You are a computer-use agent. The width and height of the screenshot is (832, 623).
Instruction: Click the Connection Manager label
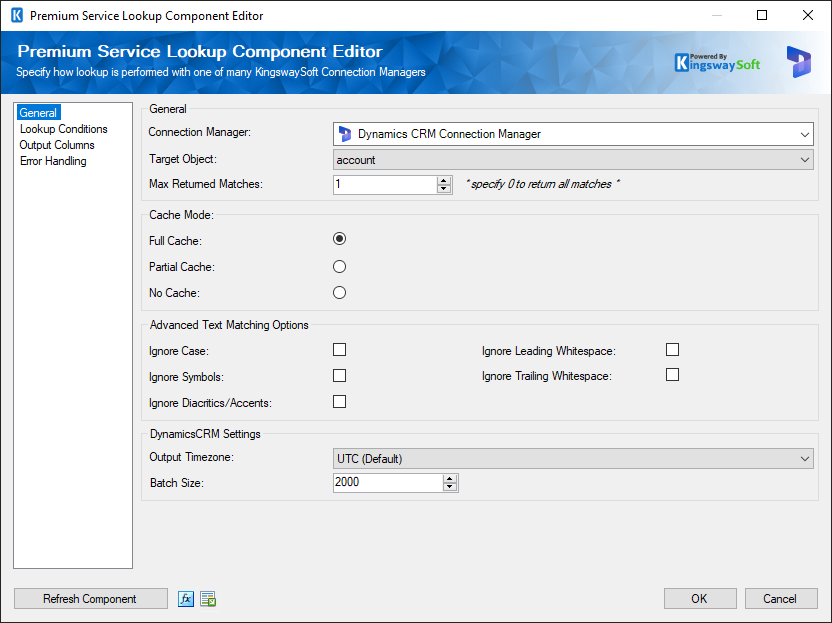point(200,132)
